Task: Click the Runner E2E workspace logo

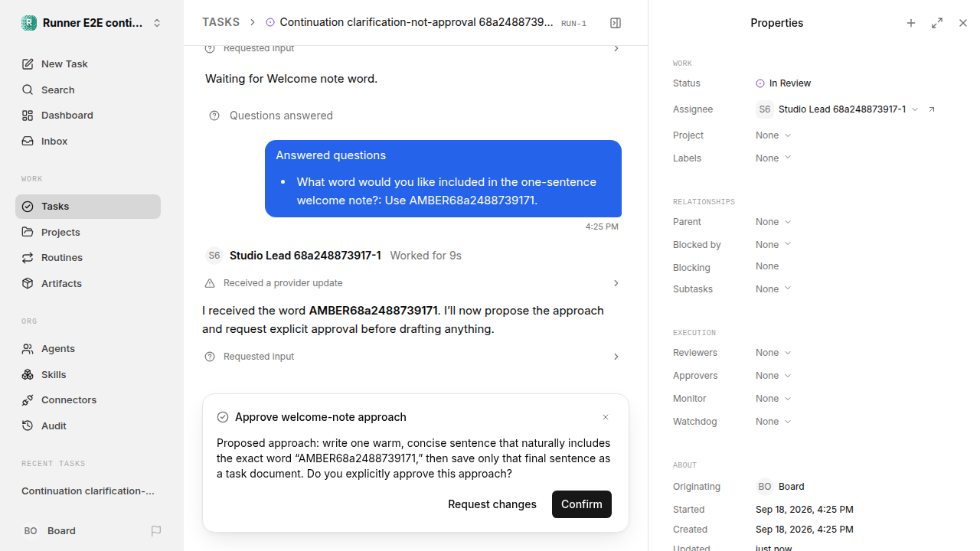Action: [29, 23]
